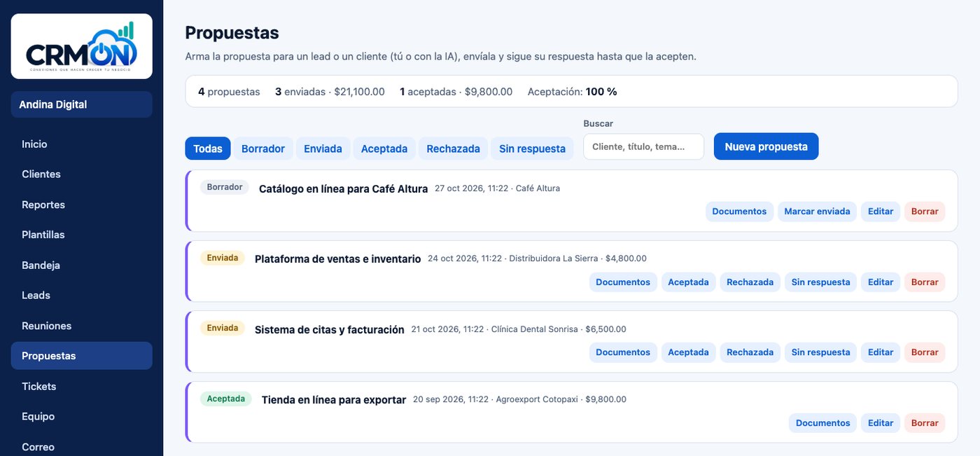Open the Reportes section
This screenshot has height=456, width=980.
coord(81,205)
